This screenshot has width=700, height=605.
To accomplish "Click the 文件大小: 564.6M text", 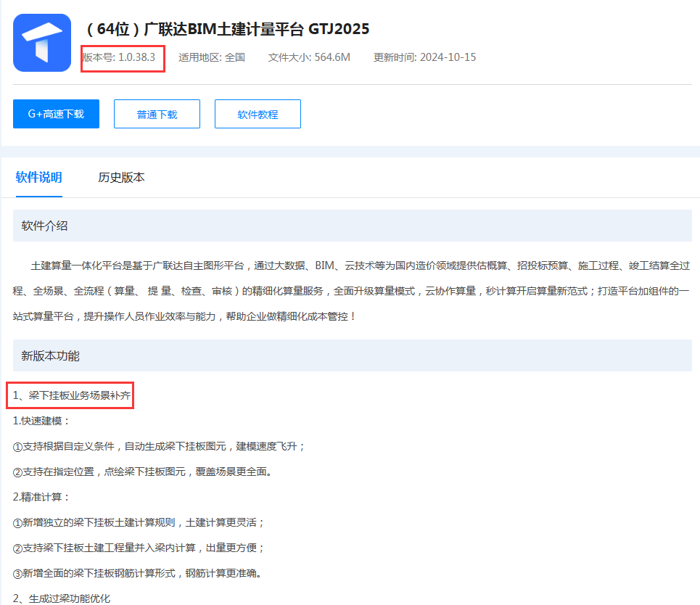I will point(309,57).
